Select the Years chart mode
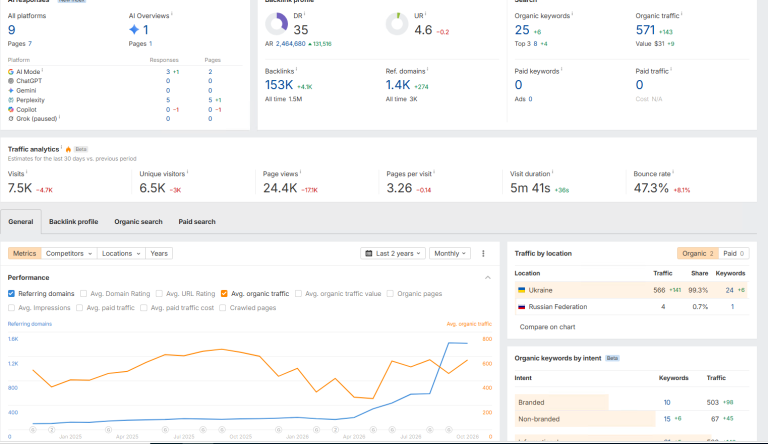The width and height of the screenshot is (768, 444). 159,253
